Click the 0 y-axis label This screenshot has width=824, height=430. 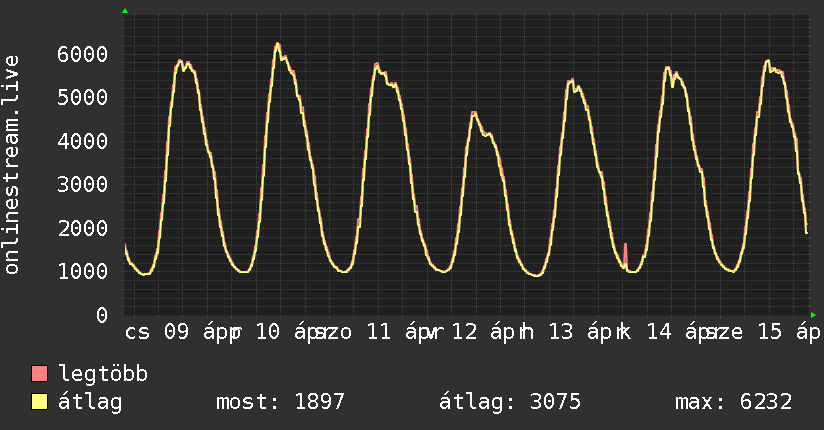[x=102, y=315]
